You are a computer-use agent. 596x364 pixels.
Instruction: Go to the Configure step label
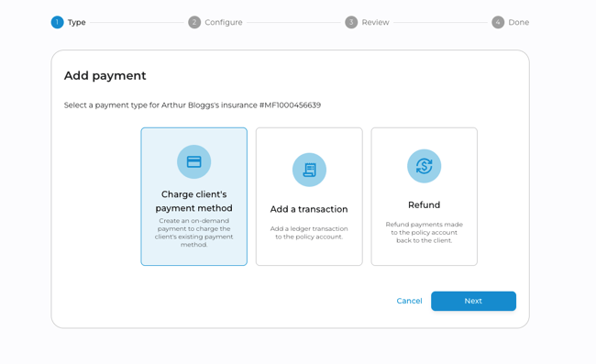224,22
